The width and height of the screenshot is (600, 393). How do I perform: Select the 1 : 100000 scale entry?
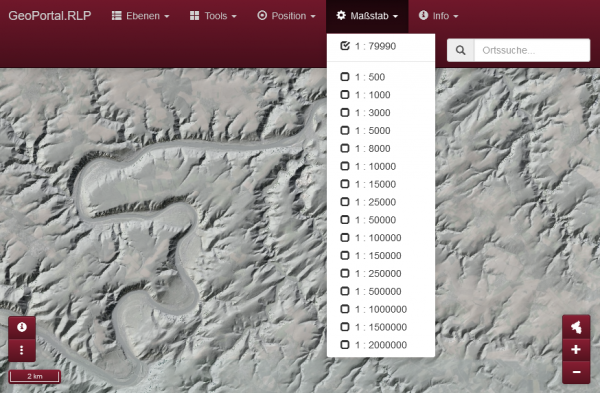pyautogui.click(x=381, y=238)
